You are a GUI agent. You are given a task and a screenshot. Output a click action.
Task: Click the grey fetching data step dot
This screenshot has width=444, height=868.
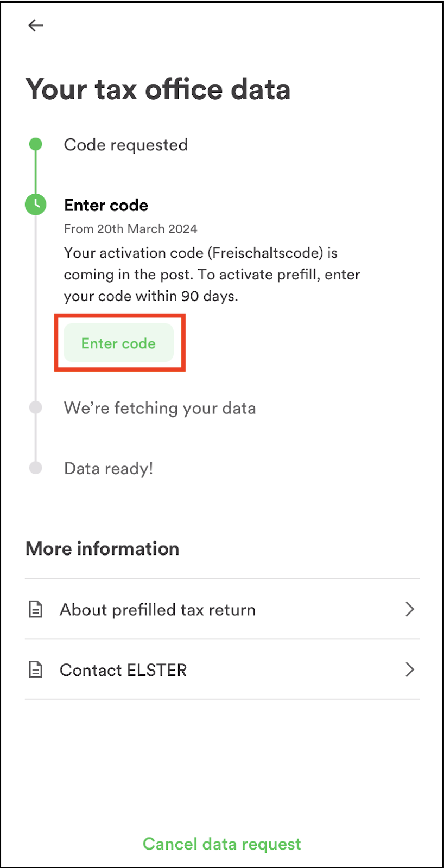36,407
